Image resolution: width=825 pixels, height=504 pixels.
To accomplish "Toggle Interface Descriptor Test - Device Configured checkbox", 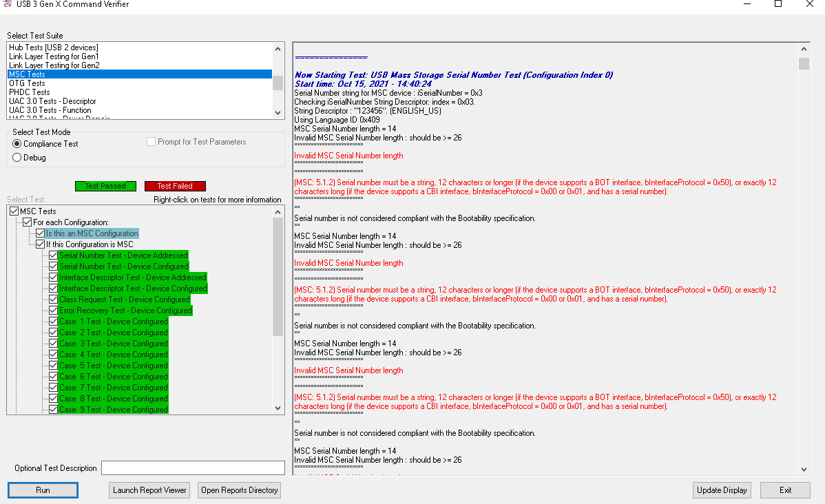I will point(54,288).
